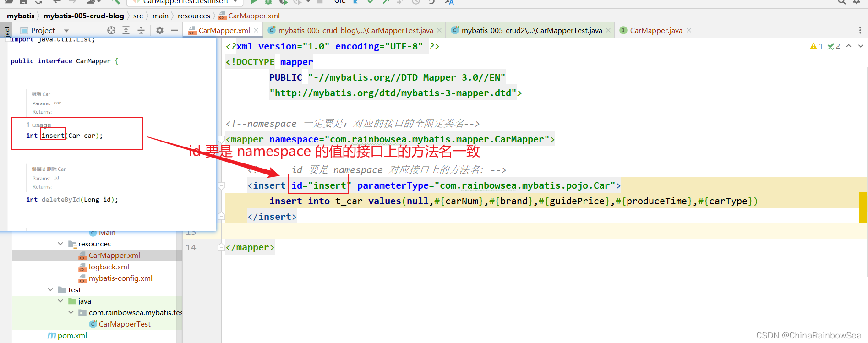Select mybatis-005-crud-blog in the breadcrumb path

click(84, 16)
